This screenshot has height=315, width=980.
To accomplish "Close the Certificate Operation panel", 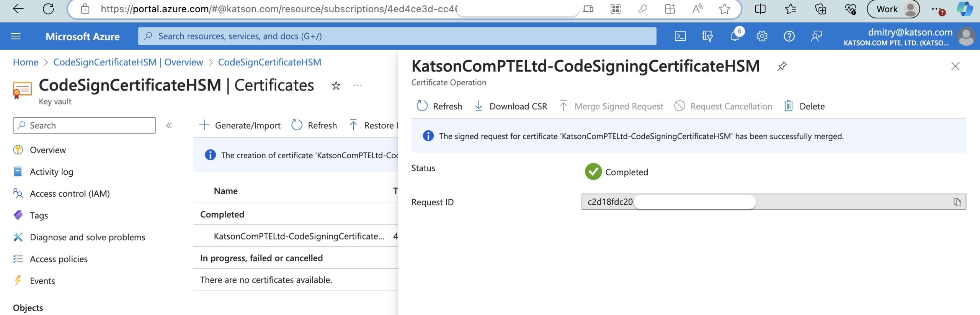I will 955,66.
